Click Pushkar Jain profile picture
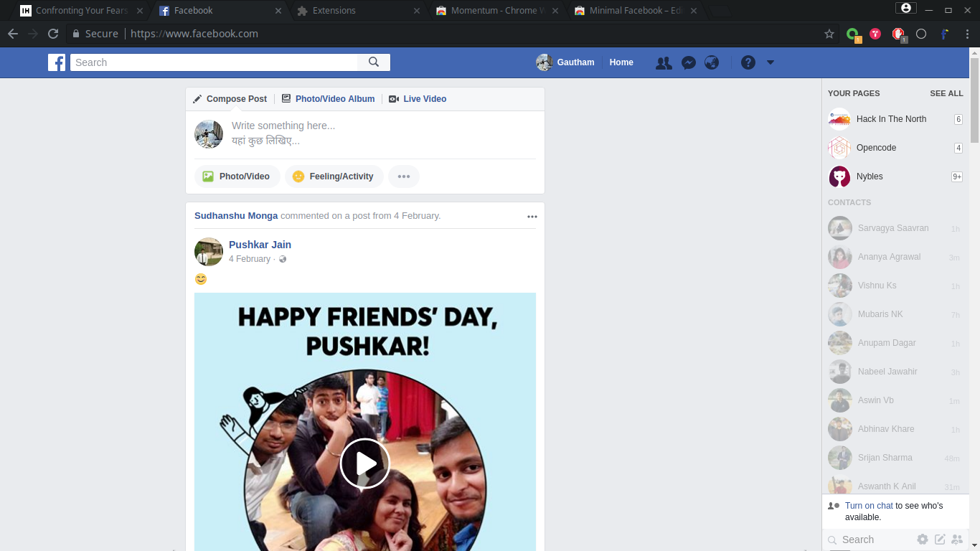Viewport: 980px width, 551px height. coord(209,252)
